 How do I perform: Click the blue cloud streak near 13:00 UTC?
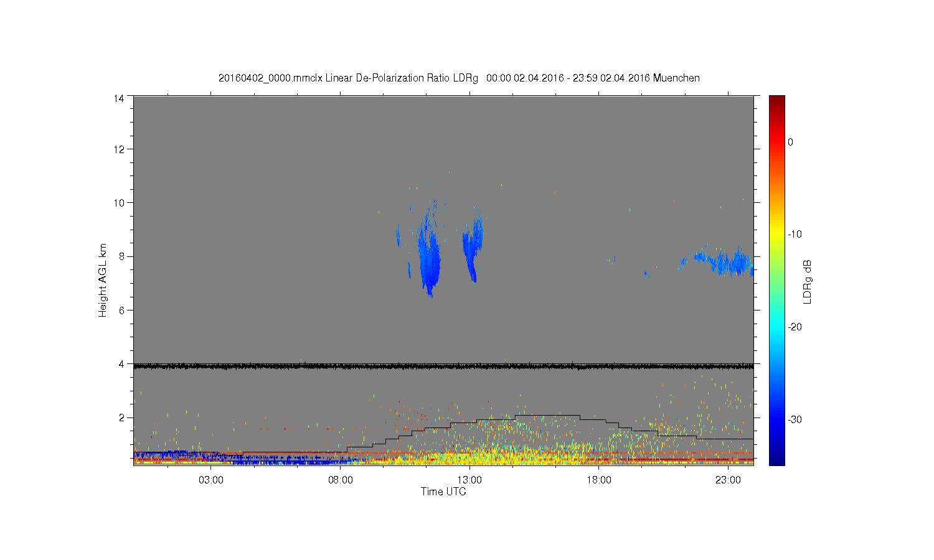point(473,249)
